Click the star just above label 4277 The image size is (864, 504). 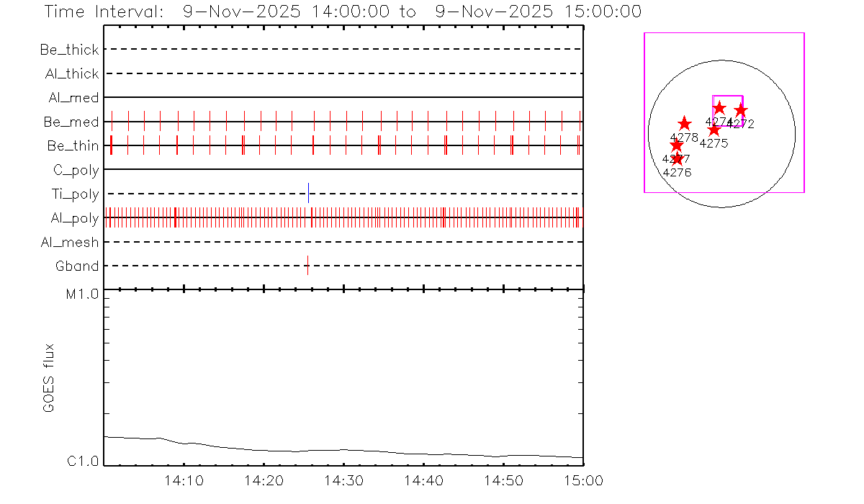(x=676, y=145)
